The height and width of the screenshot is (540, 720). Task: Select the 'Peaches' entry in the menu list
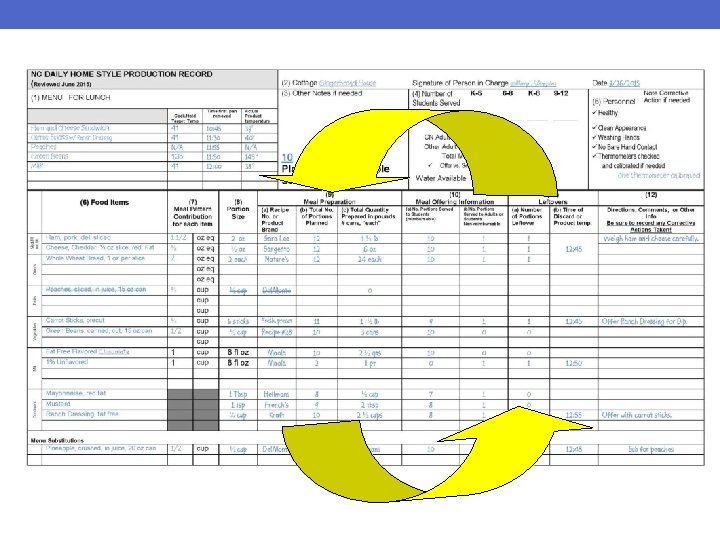tap(44, 147)
